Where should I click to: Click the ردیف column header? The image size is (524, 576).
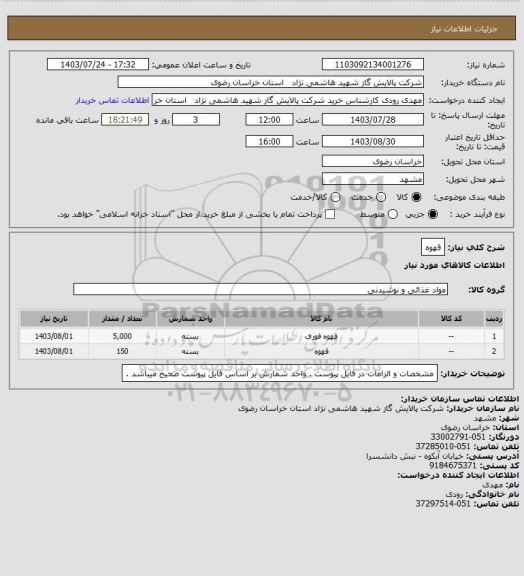point(494,318)
